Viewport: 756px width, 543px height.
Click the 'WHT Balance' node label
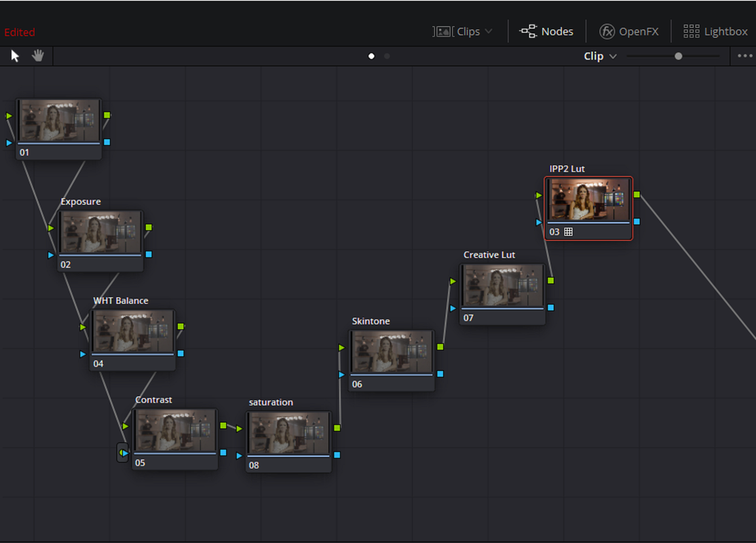click(121, 301)
